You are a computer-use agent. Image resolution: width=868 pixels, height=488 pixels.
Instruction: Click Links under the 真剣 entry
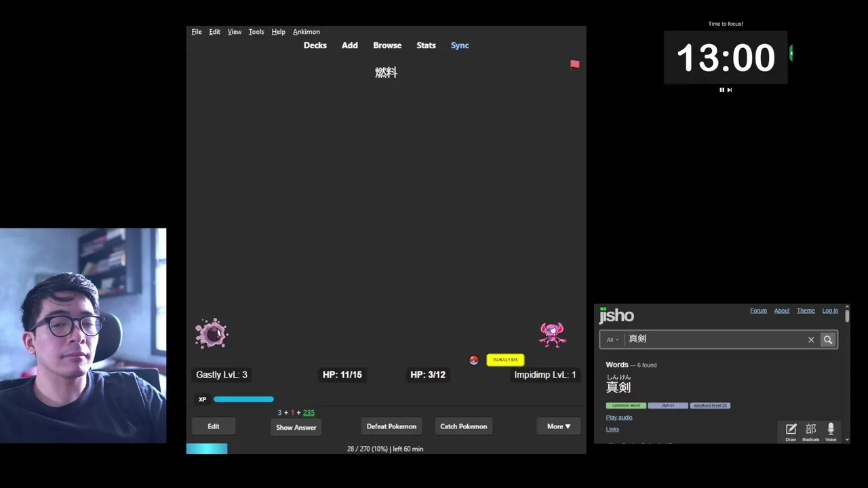[x=612, y=429]
